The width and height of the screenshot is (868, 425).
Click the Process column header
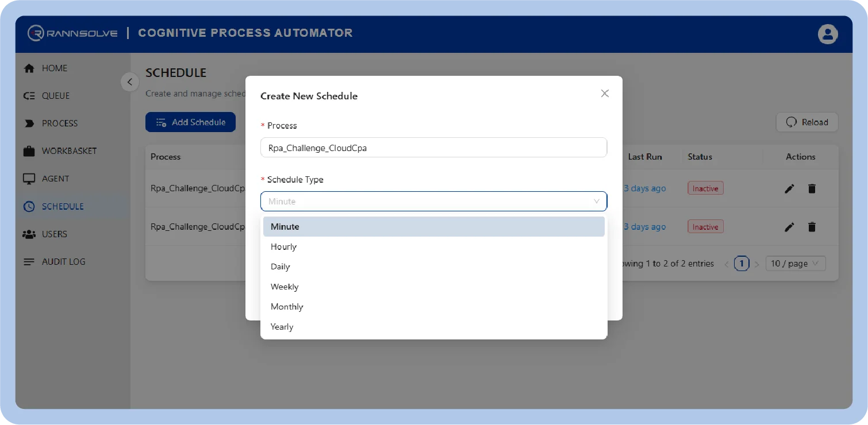(166, 157)
